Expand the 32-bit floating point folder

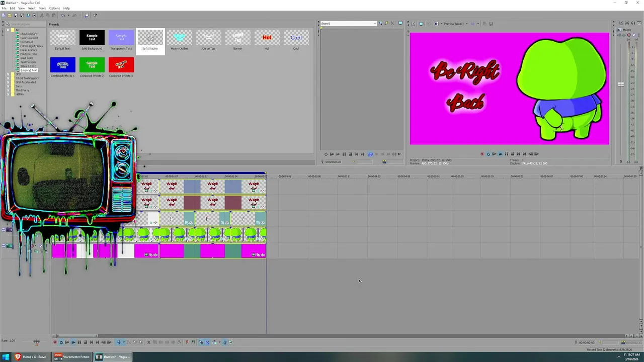(x=8, y=78)
